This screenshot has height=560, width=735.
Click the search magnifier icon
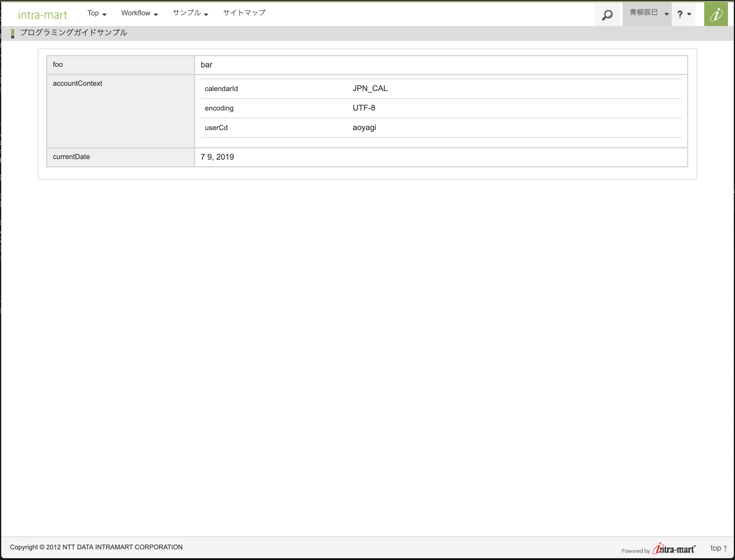tap(607, 15)
